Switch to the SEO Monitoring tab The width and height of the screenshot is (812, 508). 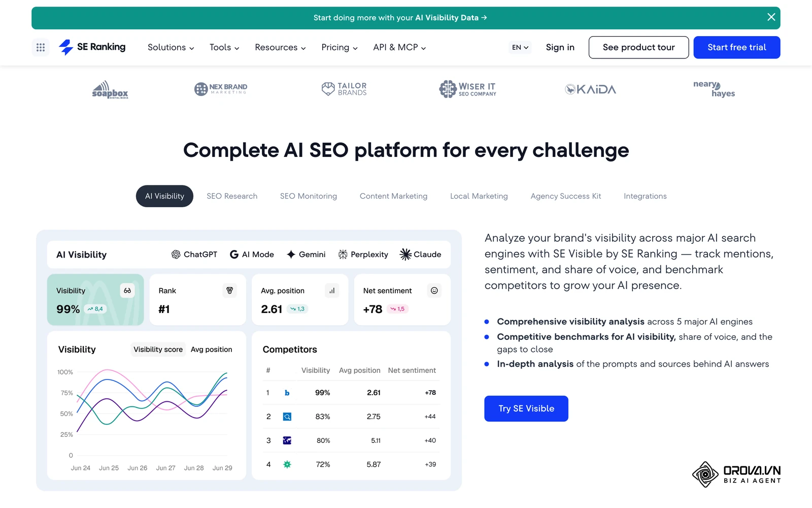309,196
